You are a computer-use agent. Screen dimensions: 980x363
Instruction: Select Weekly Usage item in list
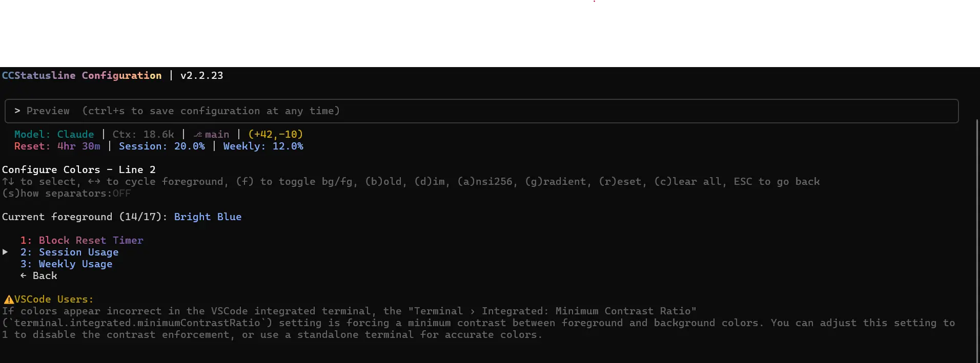[66, 264]
